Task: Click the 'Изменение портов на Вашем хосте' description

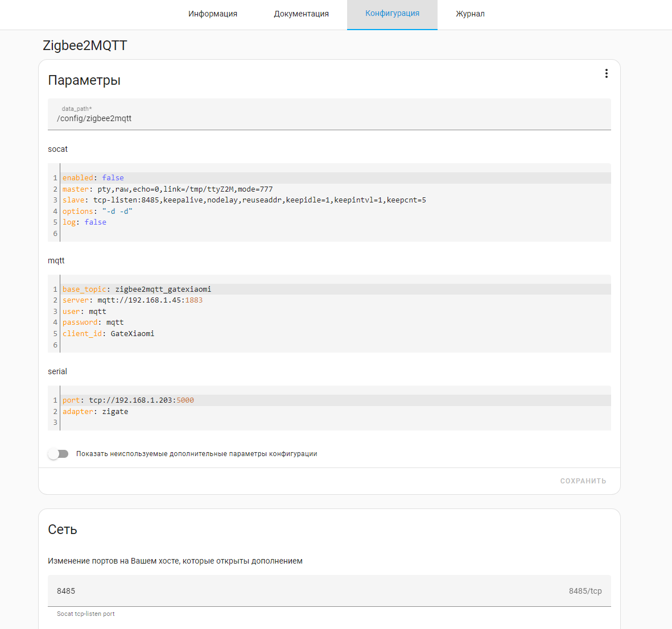Action: click(175, 561)
